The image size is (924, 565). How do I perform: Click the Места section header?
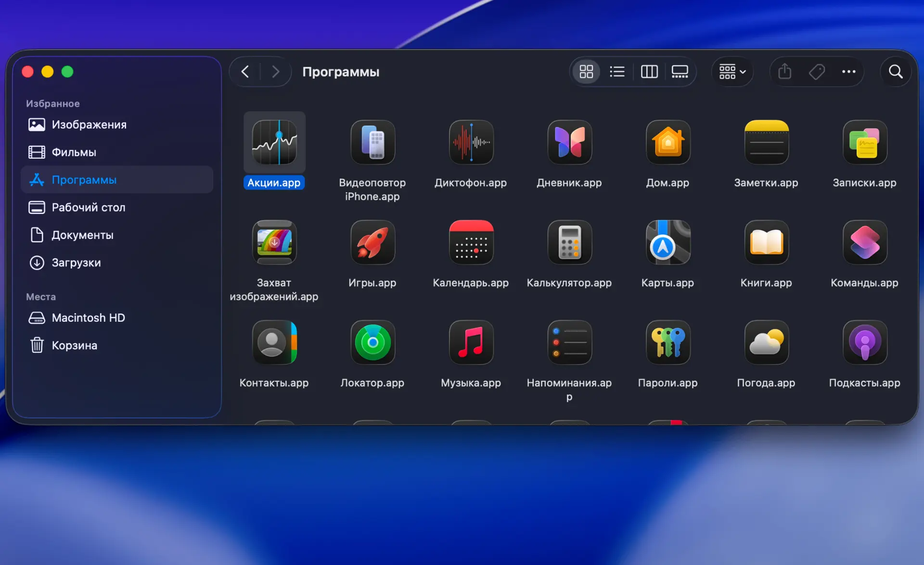(41, 297)
